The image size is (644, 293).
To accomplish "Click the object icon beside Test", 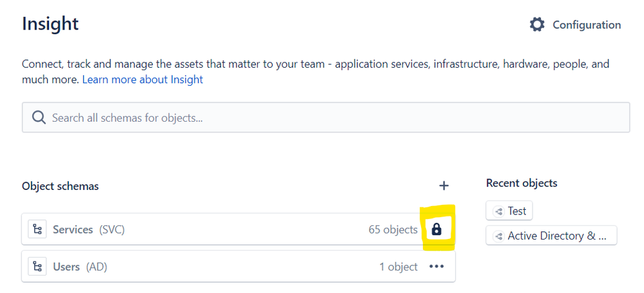I will tap(498, 212).
